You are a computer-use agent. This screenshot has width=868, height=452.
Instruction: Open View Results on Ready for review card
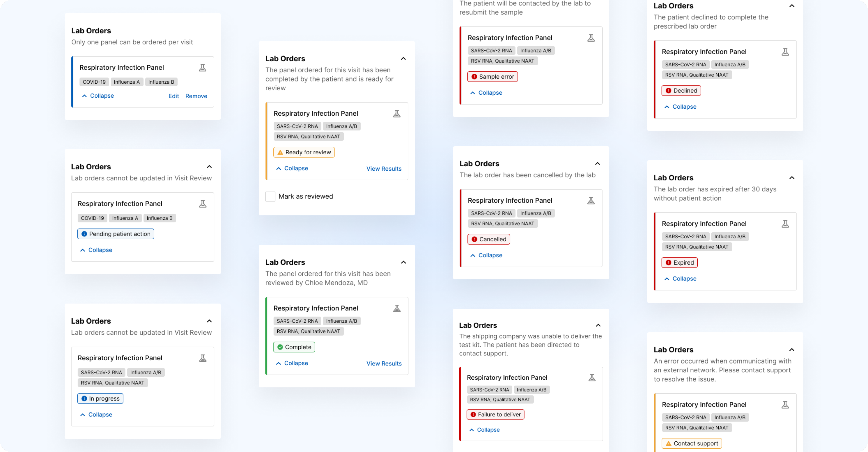[384, 169]
